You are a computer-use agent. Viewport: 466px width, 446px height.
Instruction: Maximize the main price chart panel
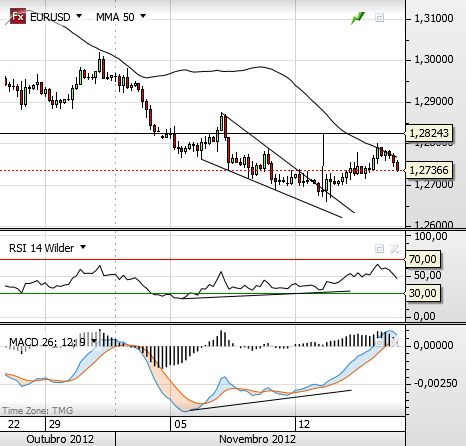coord(379,17)
